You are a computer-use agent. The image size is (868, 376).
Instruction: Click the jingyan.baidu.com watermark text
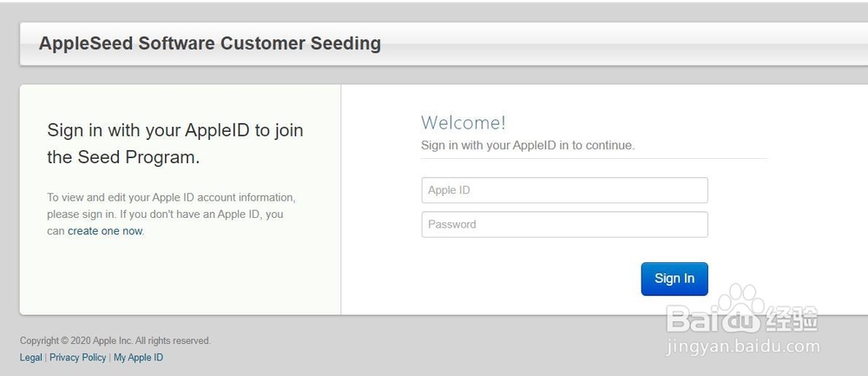pyautogui.click(x=743, y=347)
